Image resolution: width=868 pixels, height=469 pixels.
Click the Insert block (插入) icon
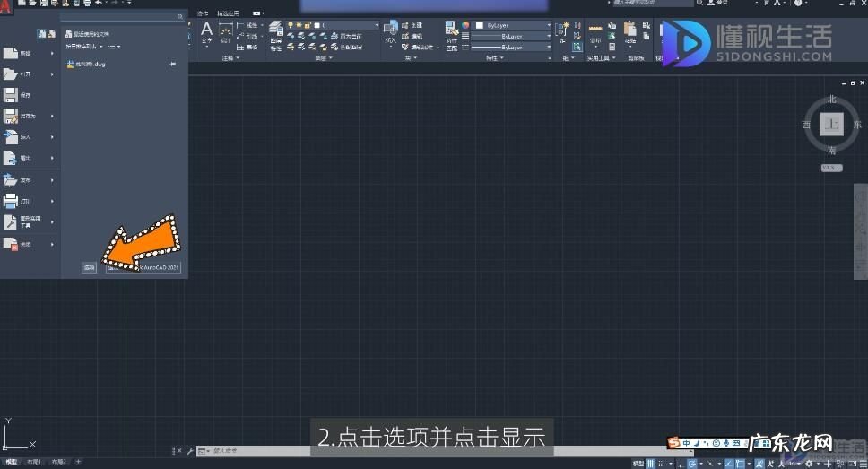tap(390, 33)
